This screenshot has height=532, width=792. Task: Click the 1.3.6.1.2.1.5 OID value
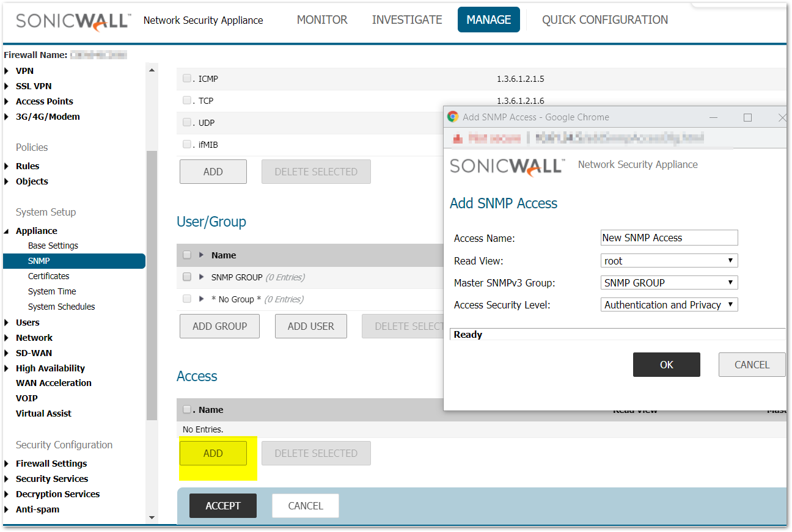pos(520,79)
